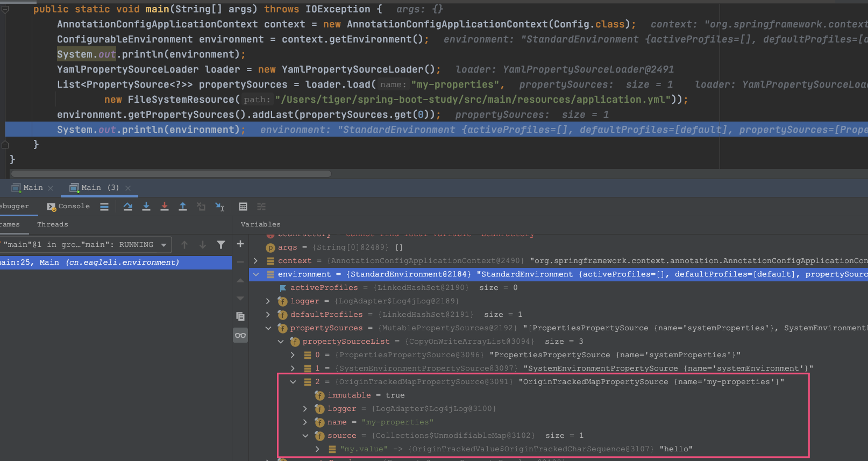Click the red Force Step Into icon
This screenshot has height=461, width=868.
coord(165,207)
